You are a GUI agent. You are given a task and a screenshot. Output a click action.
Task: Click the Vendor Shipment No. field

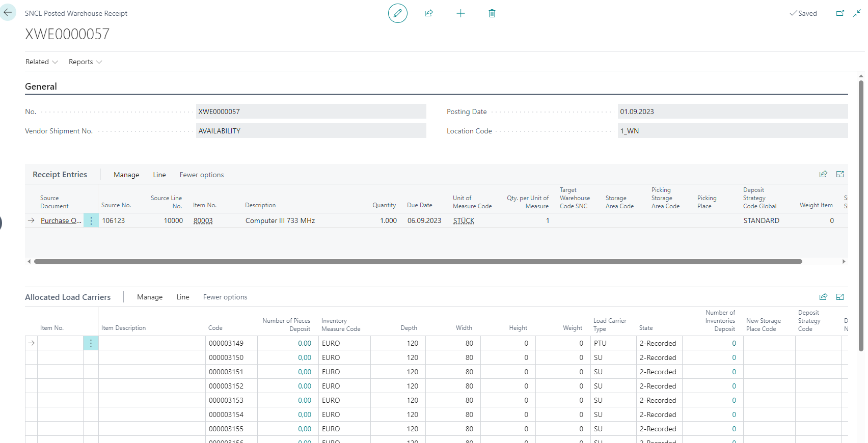[311, 131]
